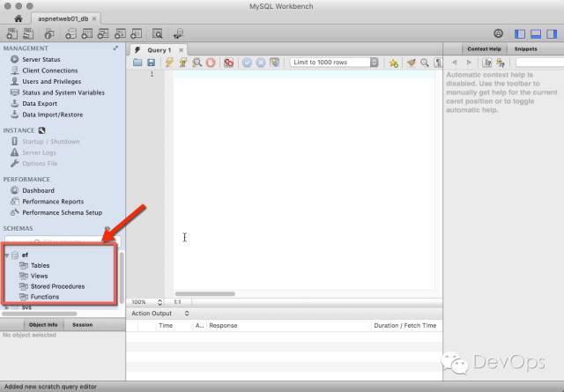Image resolution: width=564 pixels, height=392 pixels.
Task: Open Users and Privileges
Action: coord(51,82)
